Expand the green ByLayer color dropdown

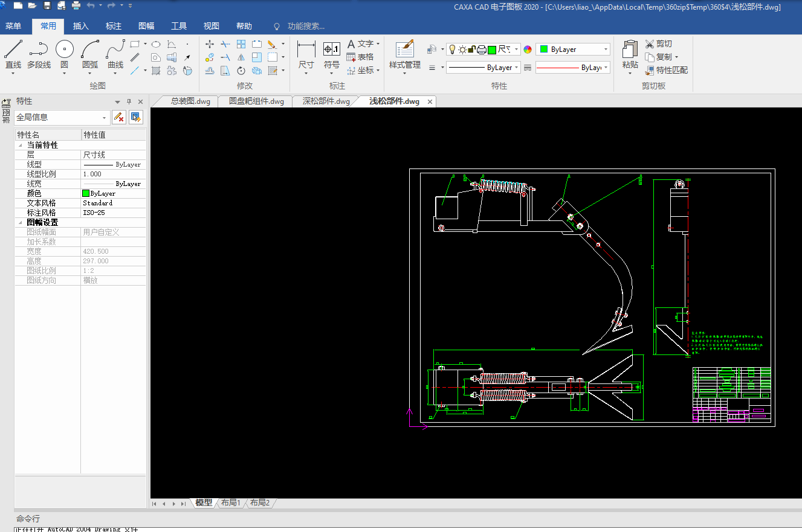click(x=606, y=50)
